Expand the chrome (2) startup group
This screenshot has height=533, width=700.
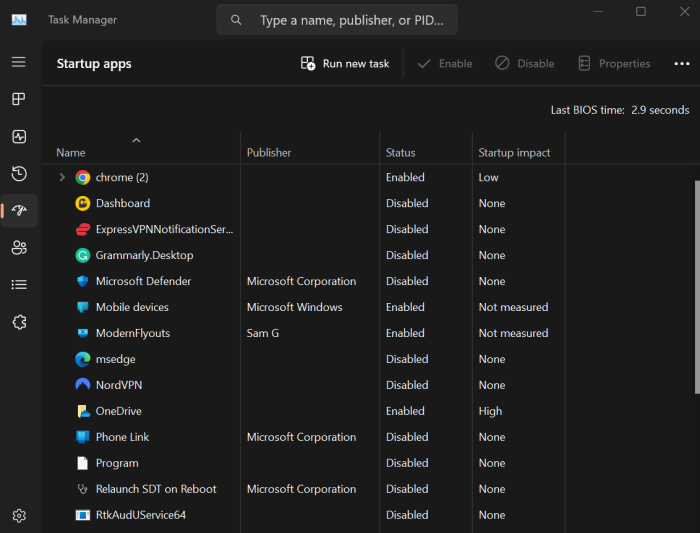click(x=62, y=177)
